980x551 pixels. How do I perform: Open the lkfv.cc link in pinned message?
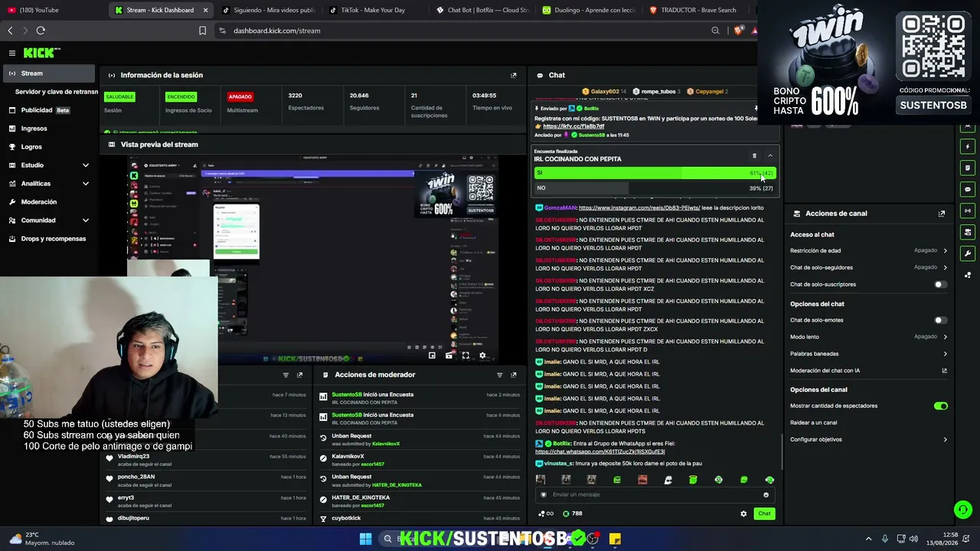pos(573,126)
